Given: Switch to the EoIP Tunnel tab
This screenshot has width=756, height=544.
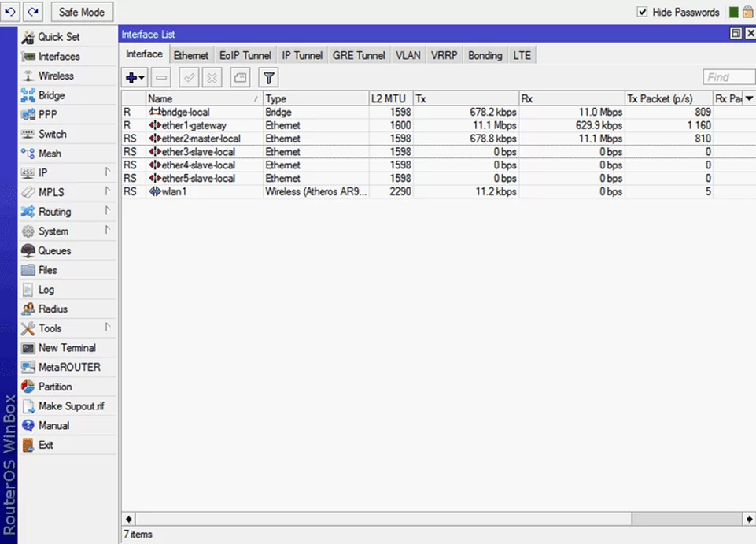Looking at the screenshot, I should (245, 56).
